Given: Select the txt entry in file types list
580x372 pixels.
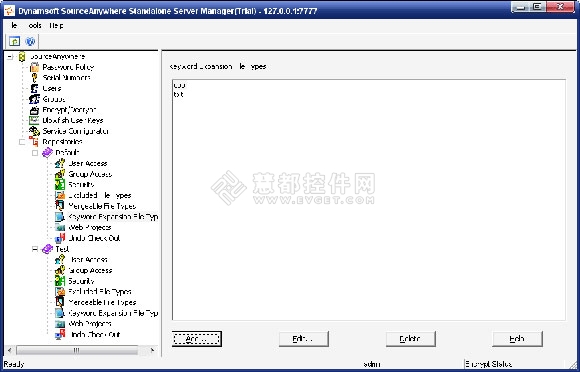Looking at the screenshot, I should point(178,95).
